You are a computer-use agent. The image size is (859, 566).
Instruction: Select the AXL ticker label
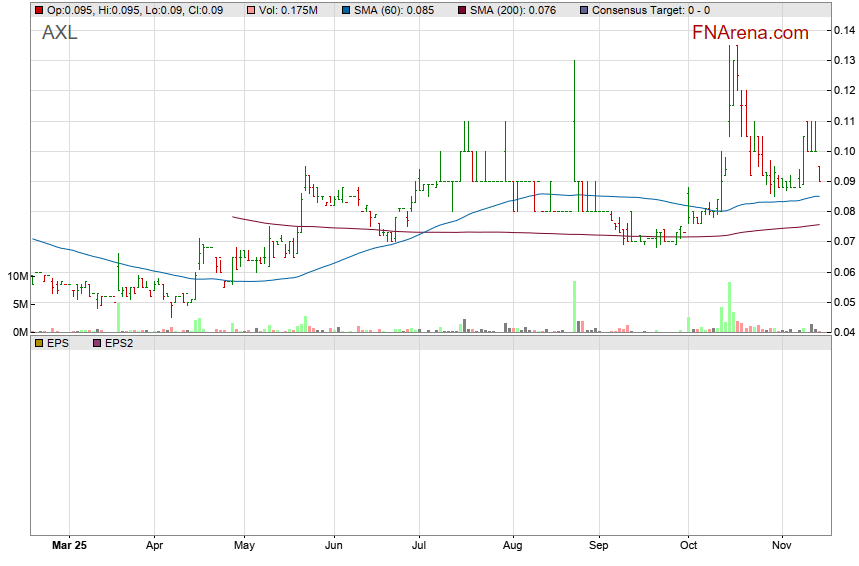coord(60,33)
